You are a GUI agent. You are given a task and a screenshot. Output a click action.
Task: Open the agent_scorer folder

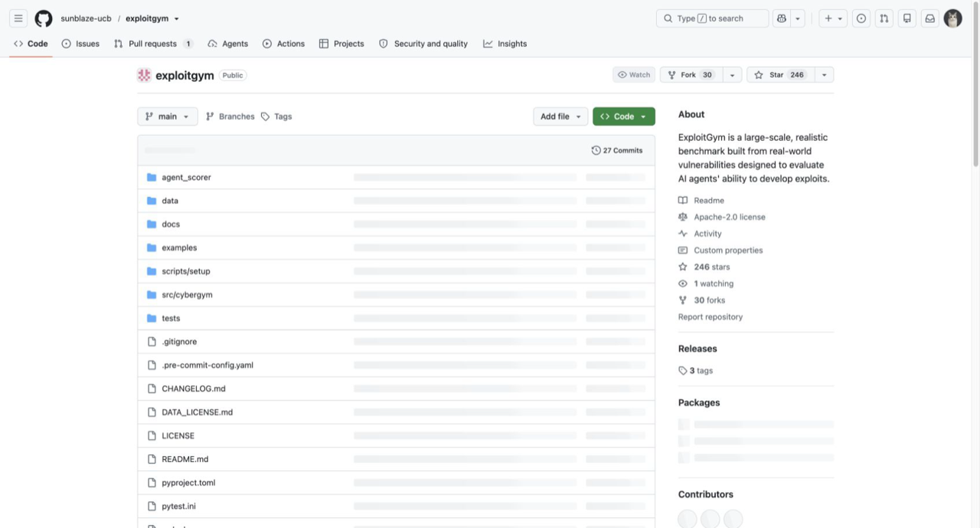[x=186, y=177]
